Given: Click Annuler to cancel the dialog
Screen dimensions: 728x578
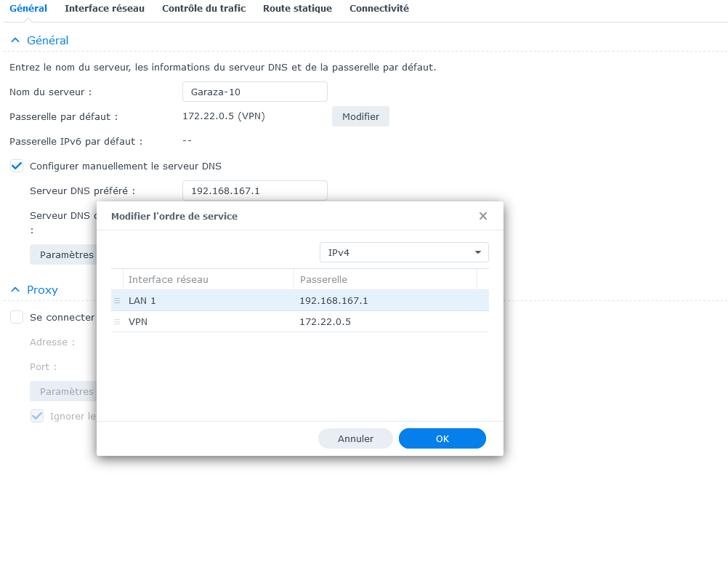Looking at the screenshot, I should coord(355,438).
